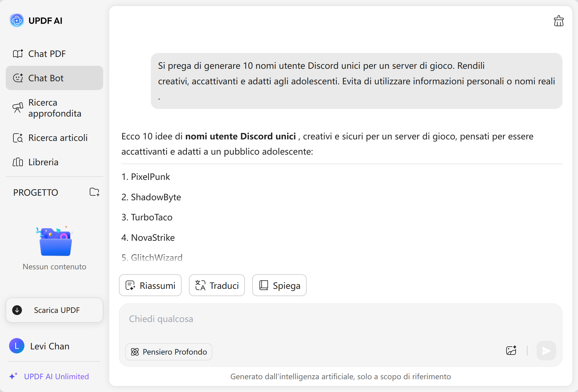This screenshot has width=578, height=392.
Task: Click the Riassumi button
Action: pyautogui.click(x=150, y=285)
